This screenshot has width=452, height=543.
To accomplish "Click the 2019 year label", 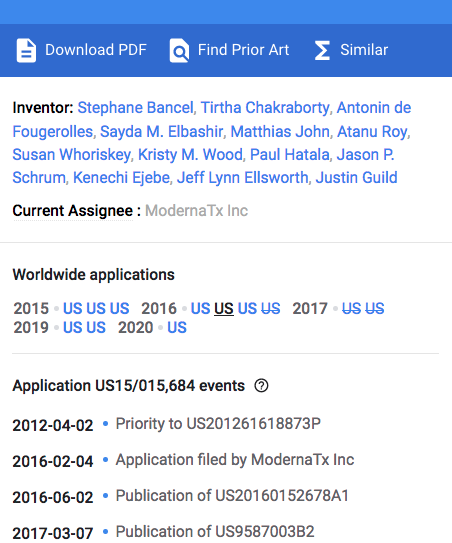I will pyautogui.click(x=31, y=328).
